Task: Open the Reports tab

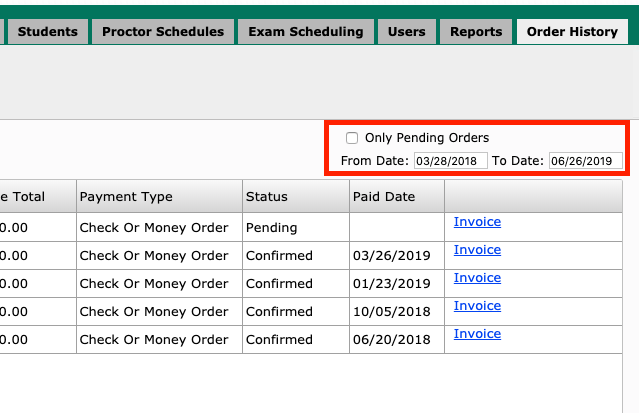Action: point(476,32)
